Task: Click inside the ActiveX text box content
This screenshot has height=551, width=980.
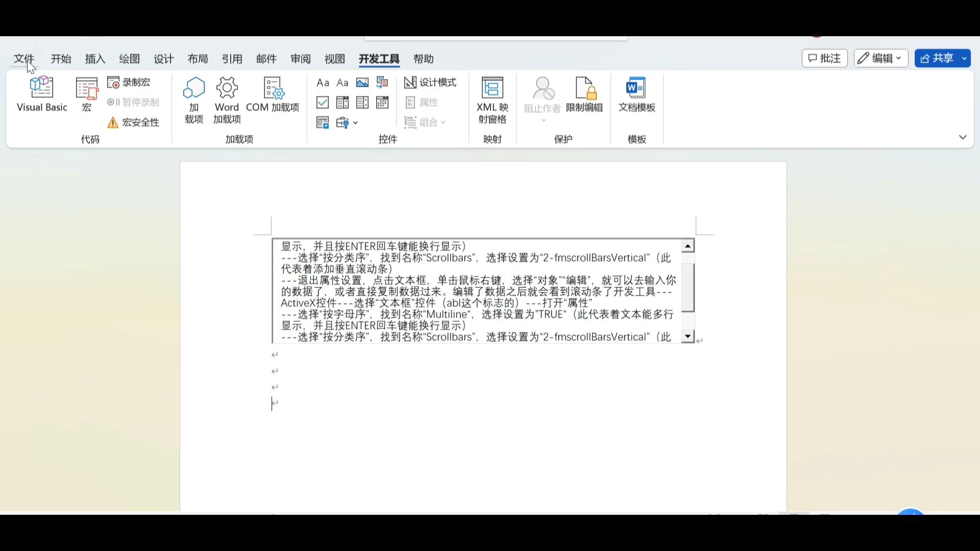Action: point(477,291)
